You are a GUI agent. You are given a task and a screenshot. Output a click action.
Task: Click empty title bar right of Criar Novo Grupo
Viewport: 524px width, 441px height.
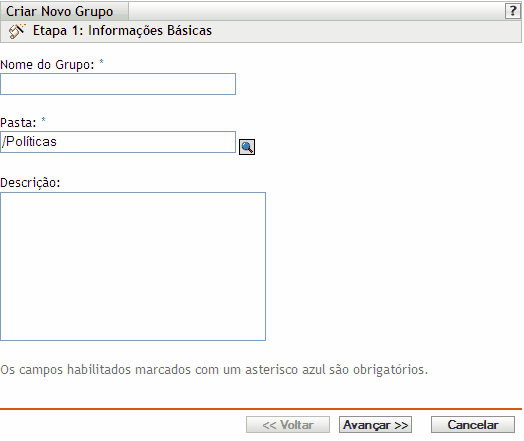[x=316, y=11]
